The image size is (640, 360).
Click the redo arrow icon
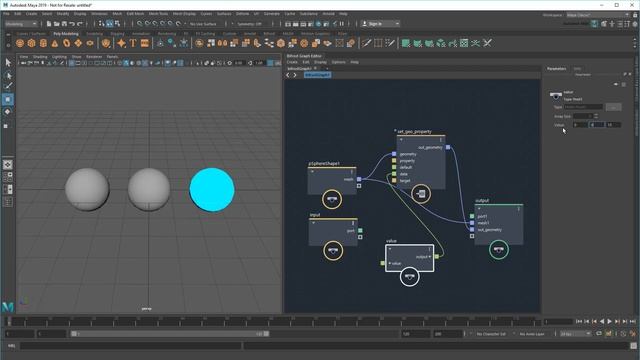80,24
